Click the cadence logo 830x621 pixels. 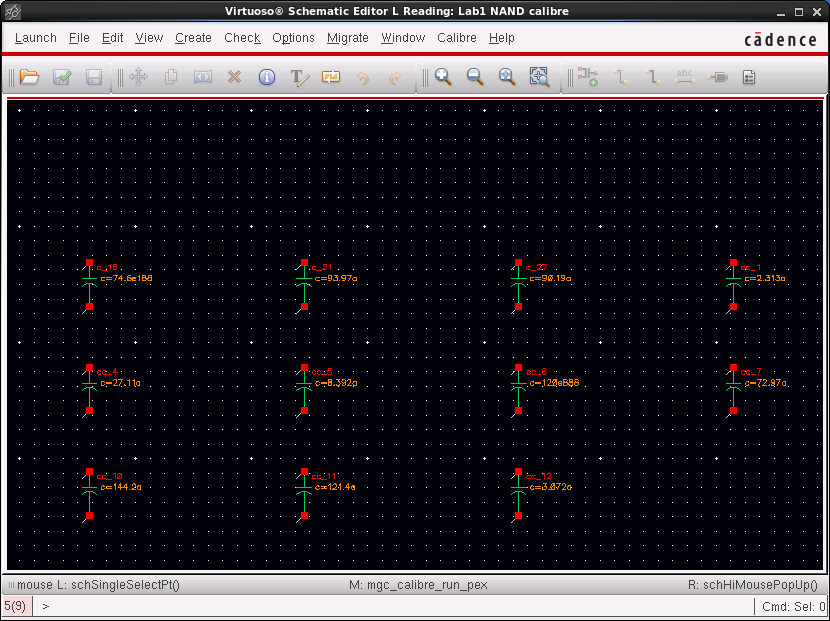pyautogui.click(x=780, y=40)
